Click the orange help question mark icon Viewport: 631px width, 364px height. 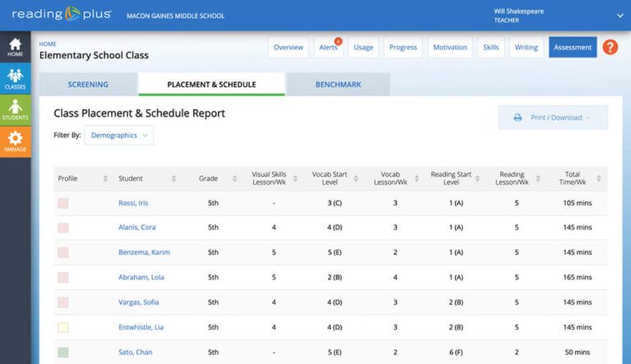610,48
